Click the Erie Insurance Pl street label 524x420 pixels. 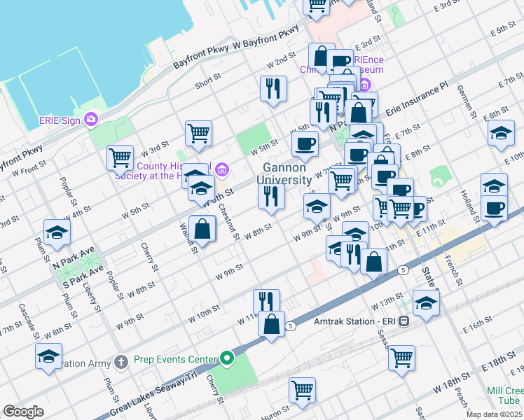[x=416, y=99]
